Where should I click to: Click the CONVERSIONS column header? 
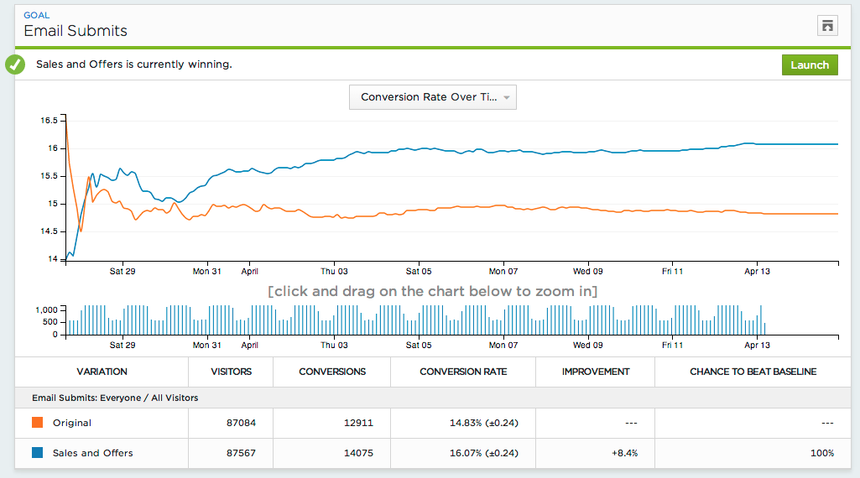tap(332, 372)
